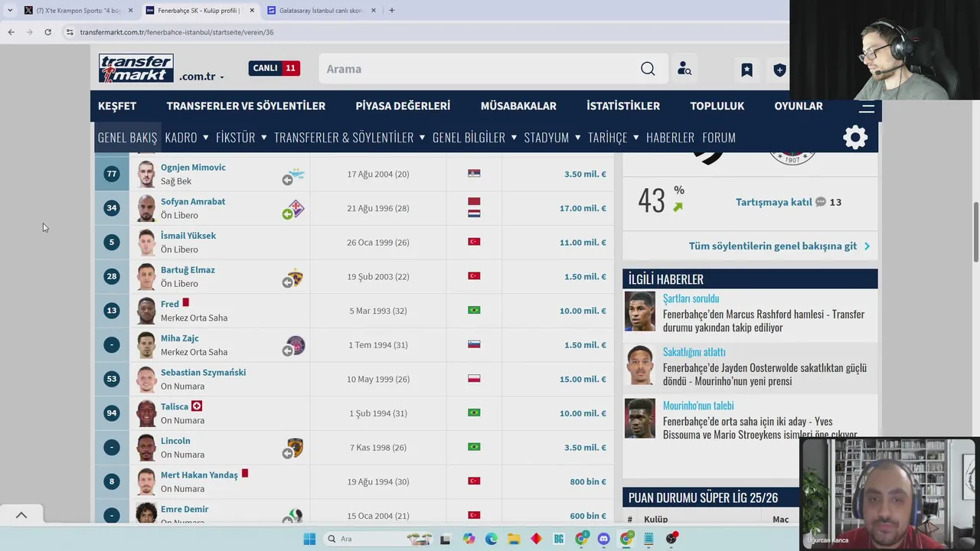Image resolution: width=980 pixels, height=551 pixels.
Task: Open the detailed person search icon
Action: [684, 69]
